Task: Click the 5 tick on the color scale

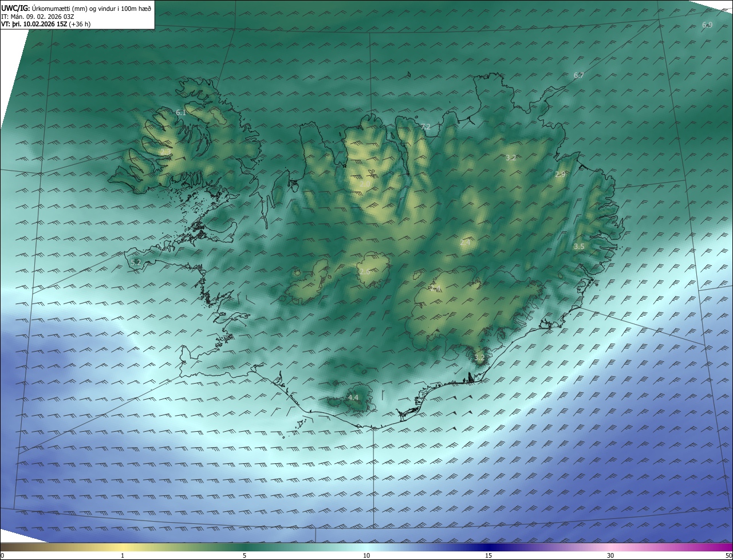Action: point(245,555)
